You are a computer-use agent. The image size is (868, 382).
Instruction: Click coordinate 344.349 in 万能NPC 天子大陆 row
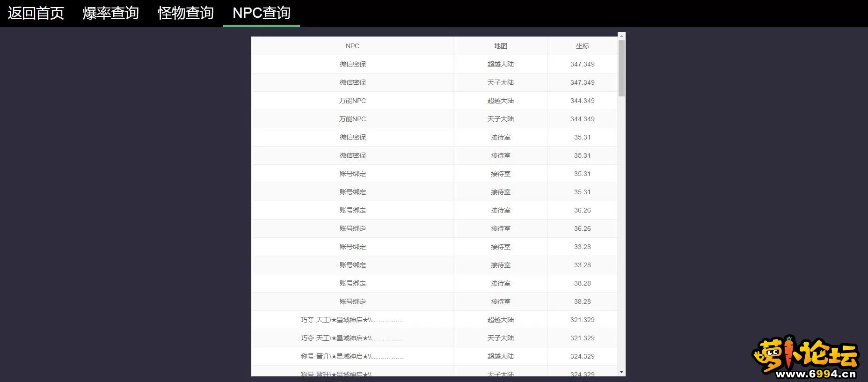pos(583,119)
